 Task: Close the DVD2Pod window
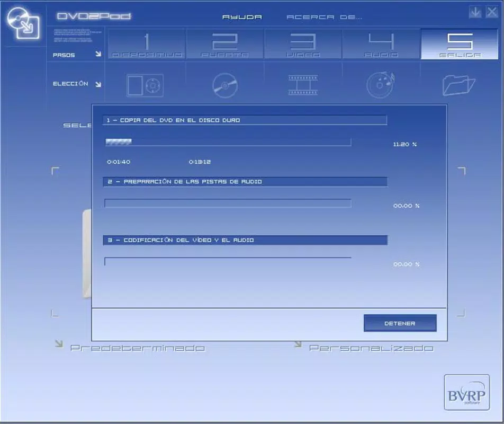tap(492, 13)
